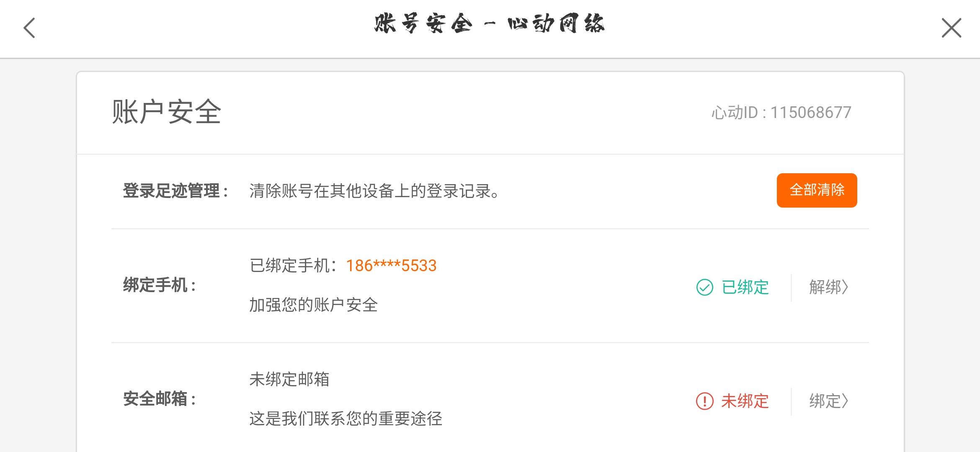Tap the 账户安全 heading
Image resolution: width=980 pixels, height=452 pixels.
(166, 112)
